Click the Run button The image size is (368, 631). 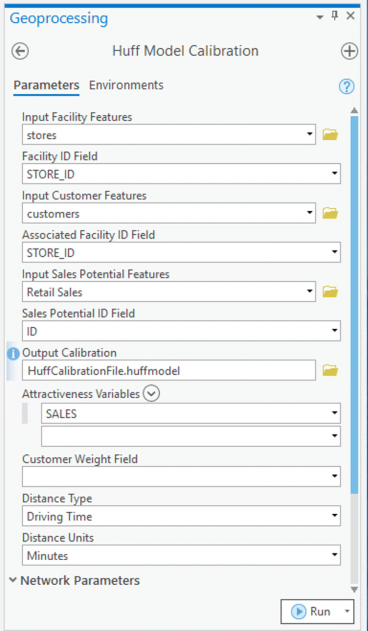click(311, 612)
